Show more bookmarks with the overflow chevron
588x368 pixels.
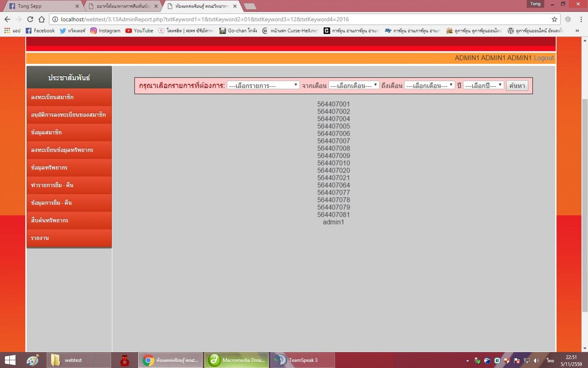click(577, 31)
